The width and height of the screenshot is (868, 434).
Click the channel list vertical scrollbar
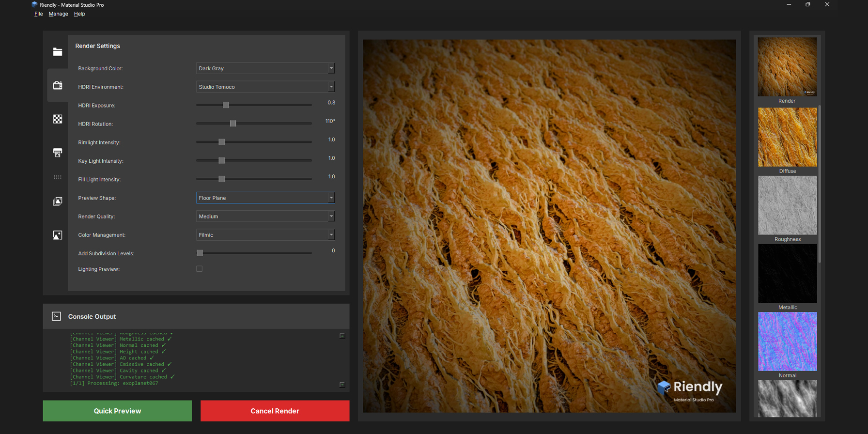tap(820, 184)
